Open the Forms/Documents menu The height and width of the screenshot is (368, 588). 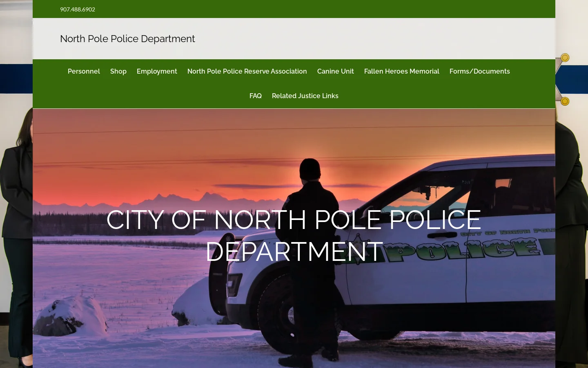pyautogui.click(x=480, y=71)
